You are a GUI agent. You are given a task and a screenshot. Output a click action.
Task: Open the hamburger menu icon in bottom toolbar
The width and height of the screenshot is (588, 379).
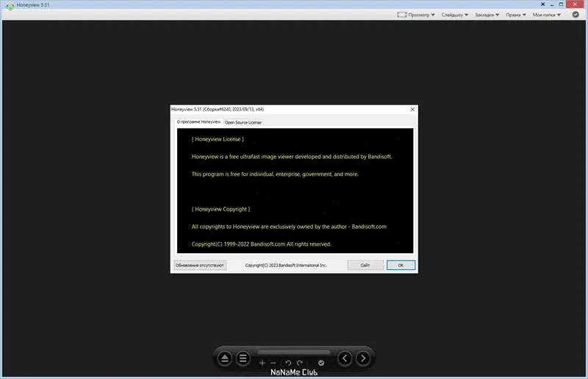243,358
